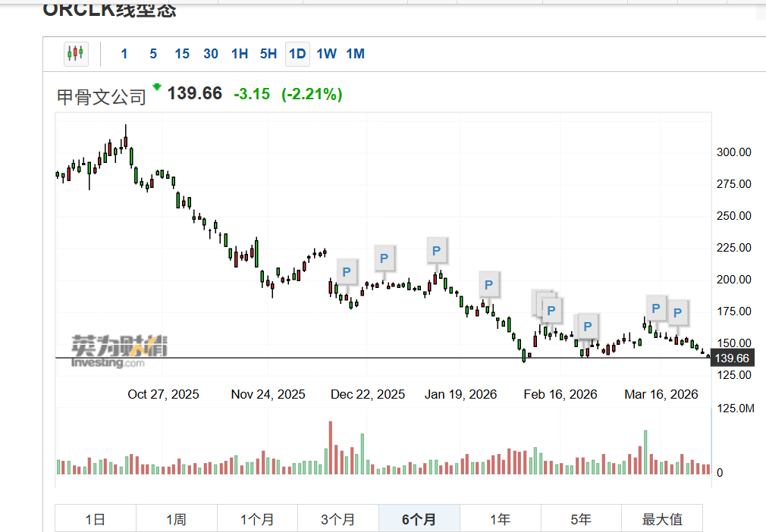The image size is (766, 532).
Task: Select the 1 minute interval
Action: (x=124, y=54)
